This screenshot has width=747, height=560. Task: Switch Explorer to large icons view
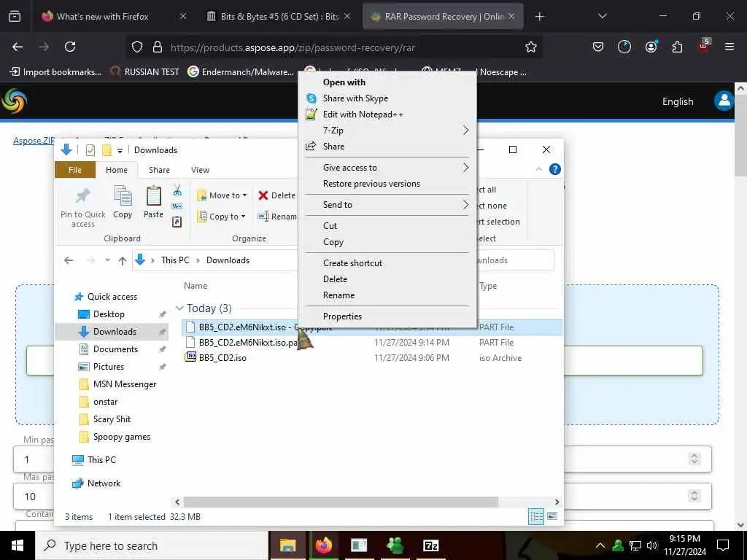click(x=552, y=517)
